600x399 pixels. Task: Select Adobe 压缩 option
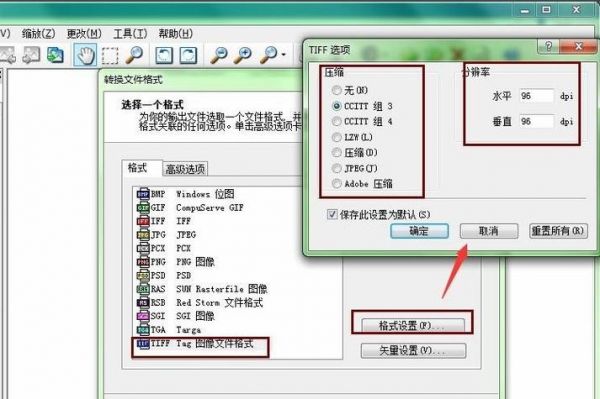[x=336, y=184]
